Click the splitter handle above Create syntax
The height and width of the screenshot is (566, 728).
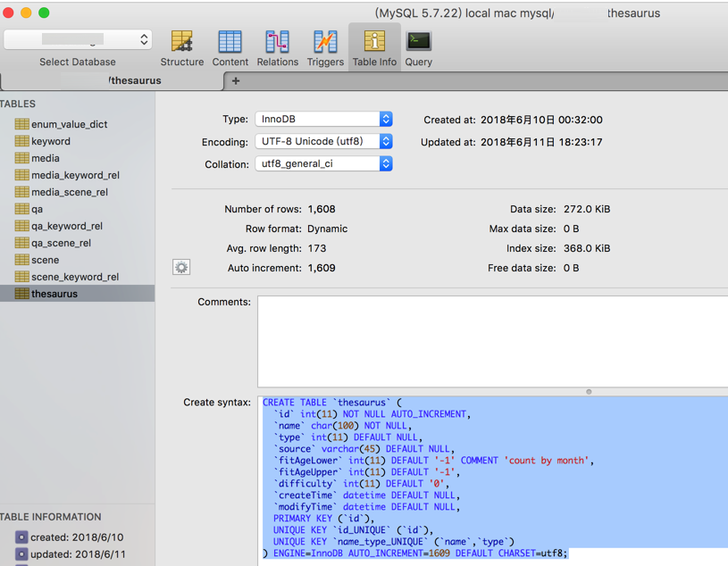pos(589,392)
